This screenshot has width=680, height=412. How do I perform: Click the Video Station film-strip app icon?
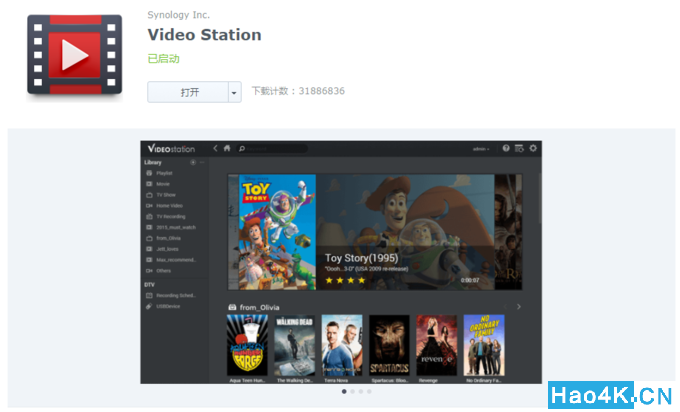tap(75, 55)
